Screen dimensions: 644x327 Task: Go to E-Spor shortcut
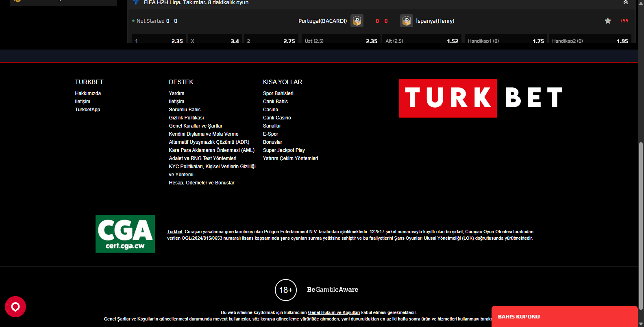(270, 134)
